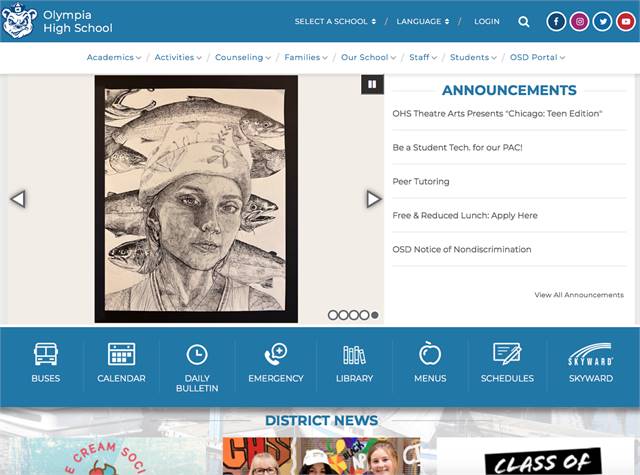Expand the Our School menu
The width and height of the screenshot is (640, 475).
pyautogui.click(x=369, y=58)
